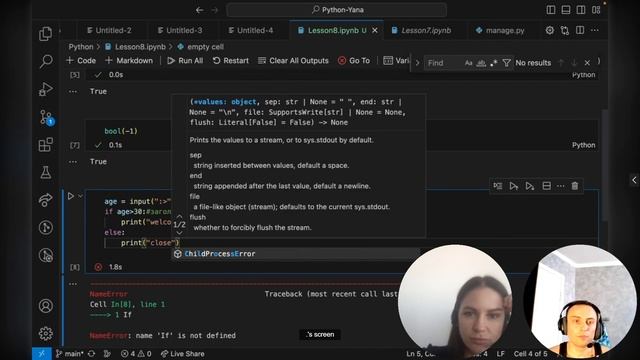Open cell More Actions ellipsis
The width and height of the screenshot is (640, 360).
point(561,186)
